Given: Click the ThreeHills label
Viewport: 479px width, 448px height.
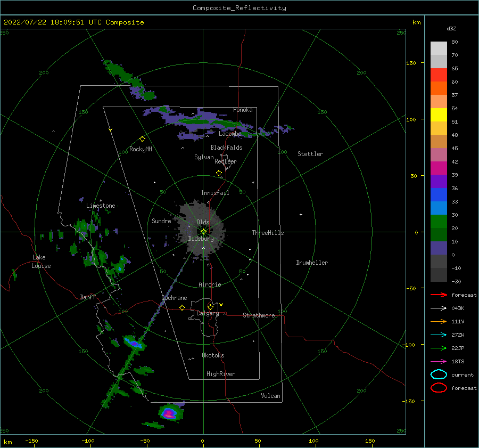Looking at the screenshot, I should 268,233.
